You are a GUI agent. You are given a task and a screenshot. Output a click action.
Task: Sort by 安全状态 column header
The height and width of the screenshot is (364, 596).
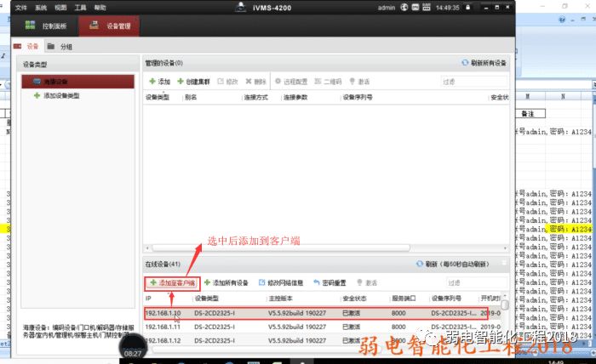[x=354, y=299]
